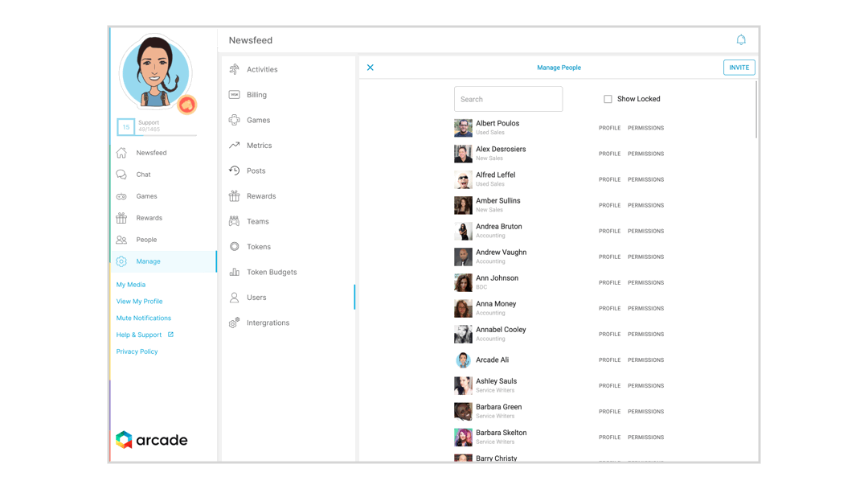Click the user avatar picture
Viewport: 868px width, 489px height.
[x=155, y=72]
